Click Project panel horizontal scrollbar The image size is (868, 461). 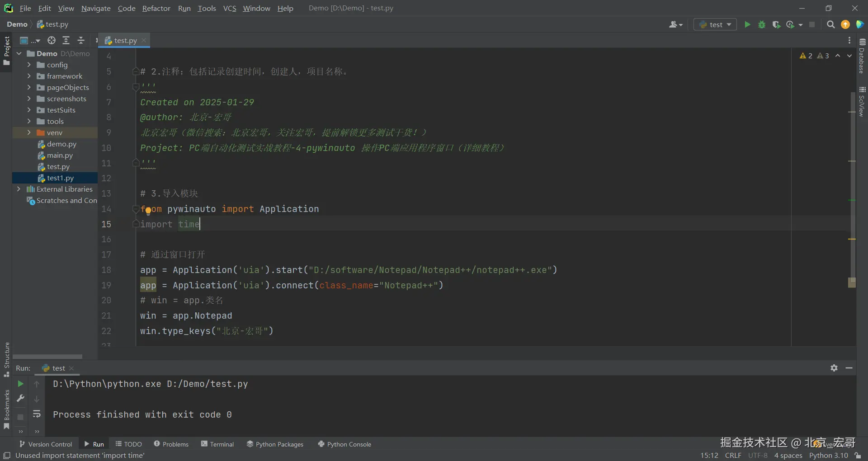point(47,357)
